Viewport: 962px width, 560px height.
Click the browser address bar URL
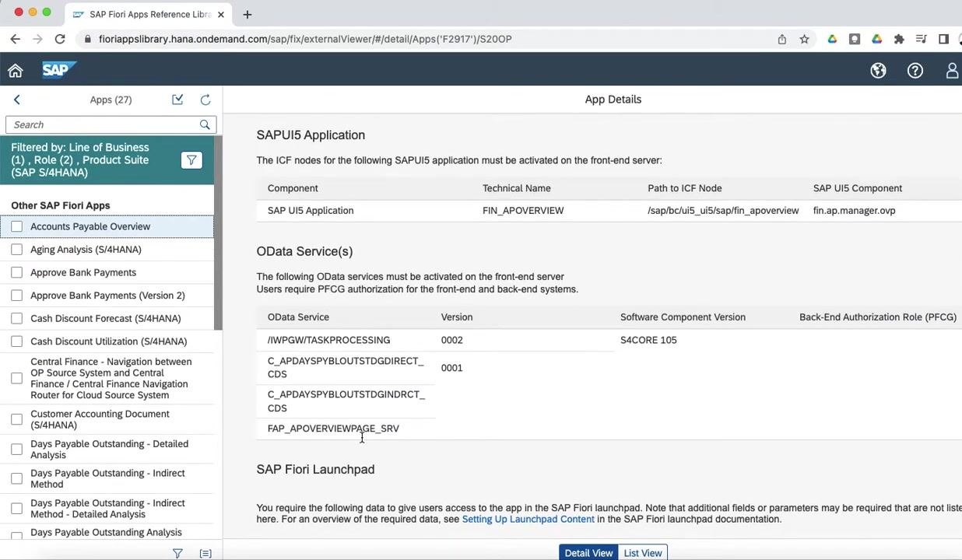tap(305, 39)
